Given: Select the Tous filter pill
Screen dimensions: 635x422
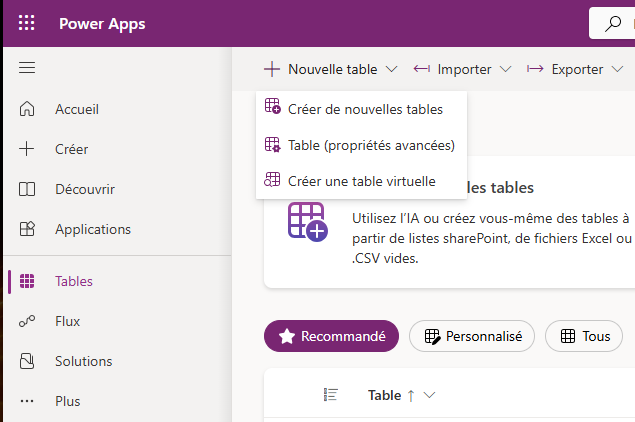Looking at the screenshot, I should (584, 336).
